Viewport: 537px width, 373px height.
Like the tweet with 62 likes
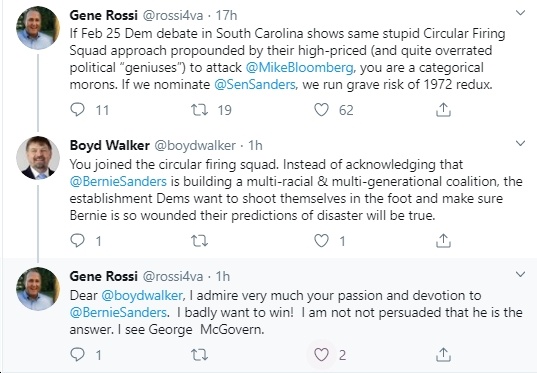pyautogui.click(x=321, y=110)
